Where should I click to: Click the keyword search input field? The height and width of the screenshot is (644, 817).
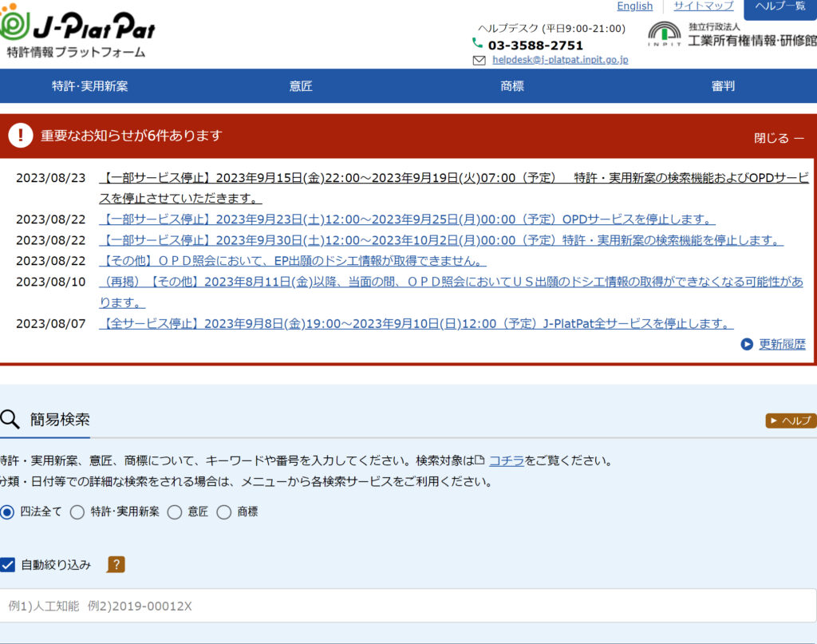[x=407, y=606]
